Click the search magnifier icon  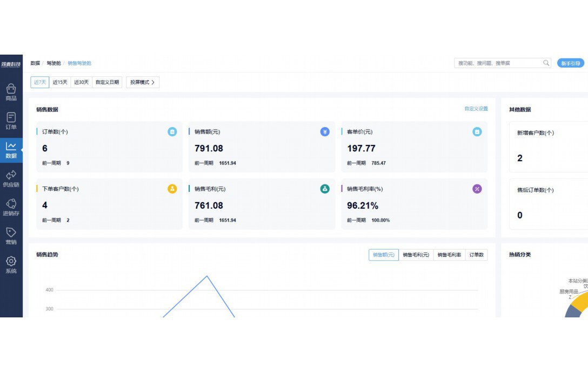click(546, 63)
